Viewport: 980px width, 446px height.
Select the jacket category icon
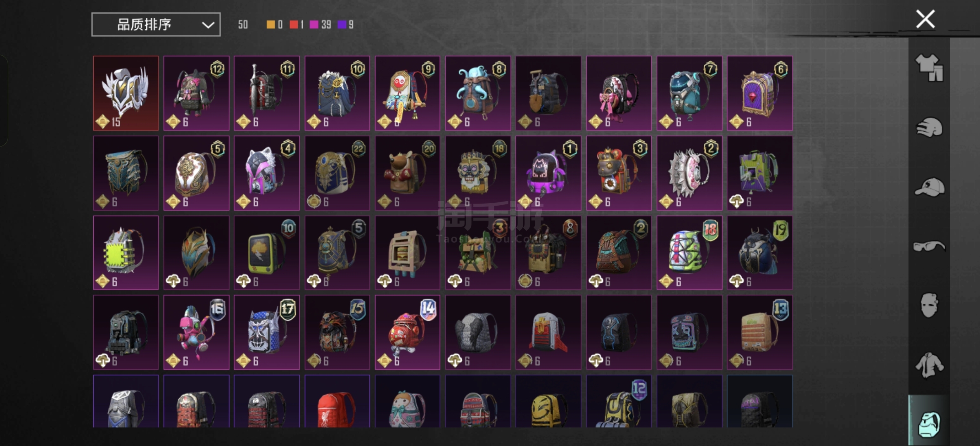(929, 365)
